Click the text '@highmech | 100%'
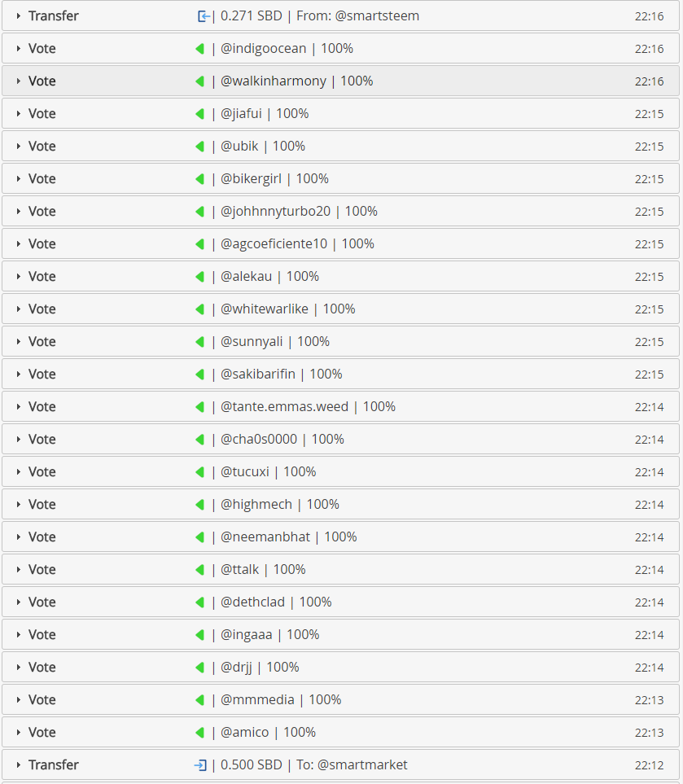The width and height of the screenshot is (683, 784). (279, 504)
